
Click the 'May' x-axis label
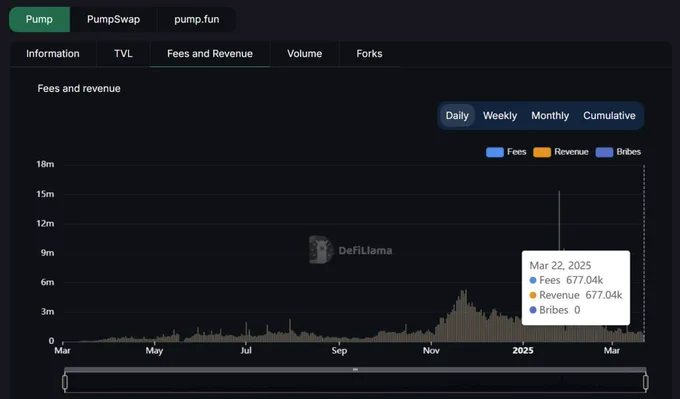154,350
